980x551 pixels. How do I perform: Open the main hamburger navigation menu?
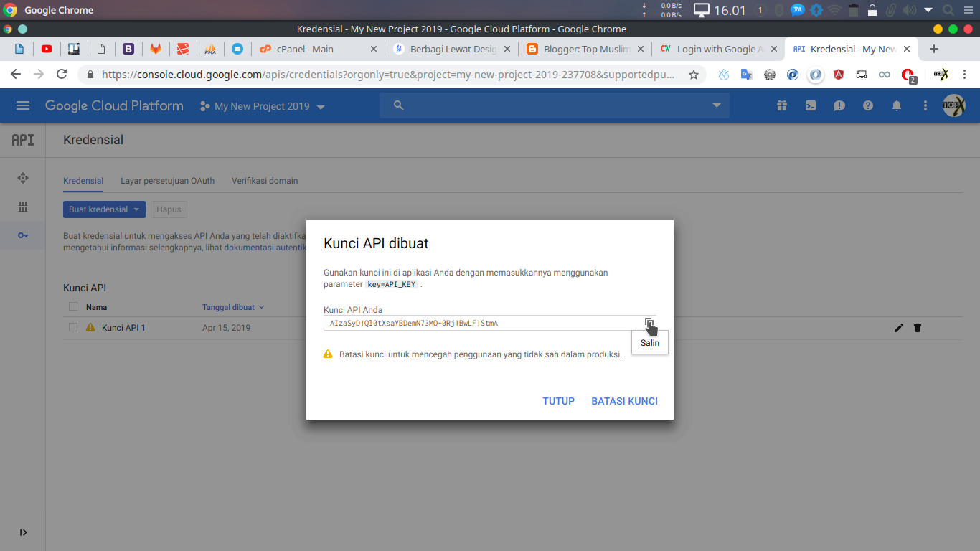pyautogui.click(x=23, y=106)
